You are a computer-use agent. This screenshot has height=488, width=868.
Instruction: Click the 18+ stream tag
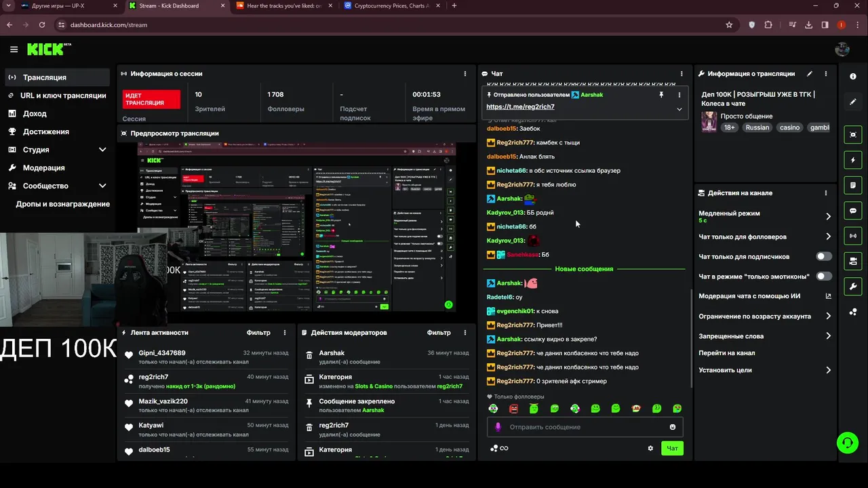pyautogui.click(x=729, y=127)
